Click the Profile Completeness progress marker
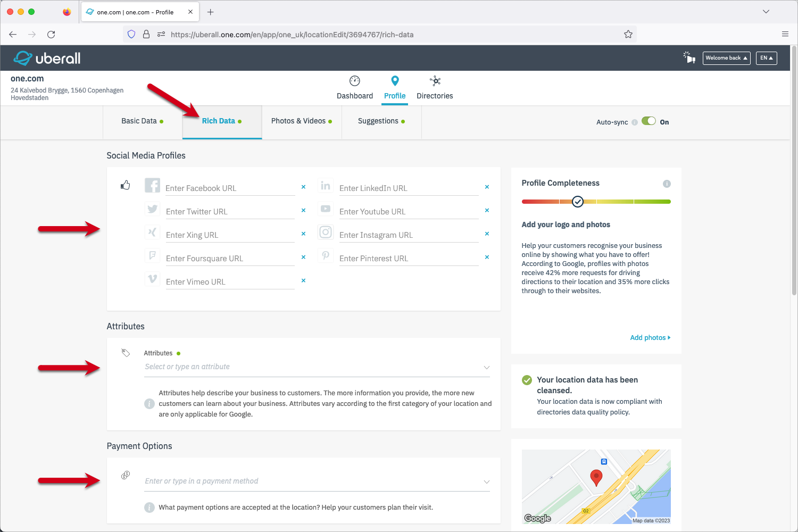 pyautogui.click(x=578, y=202)
